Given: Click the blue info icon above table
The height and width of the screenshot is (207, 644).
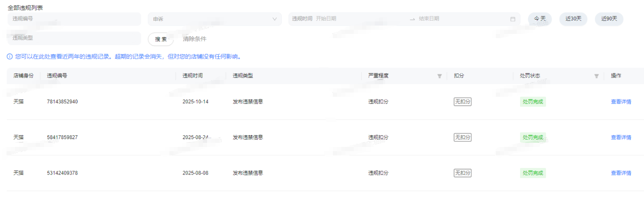Looking at the screenshot, I should [10, 57].
